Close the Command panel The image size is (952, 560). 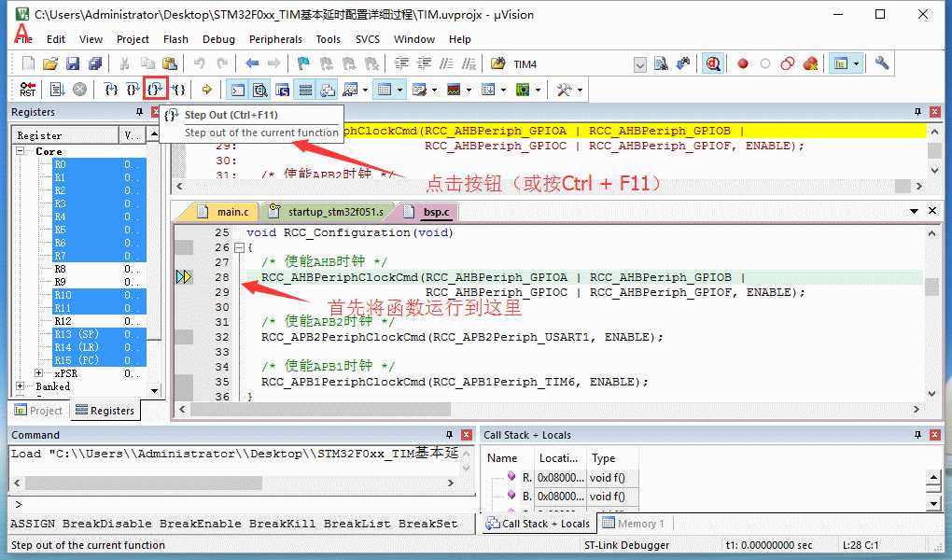pyautogui.click(x=467, y=435)
